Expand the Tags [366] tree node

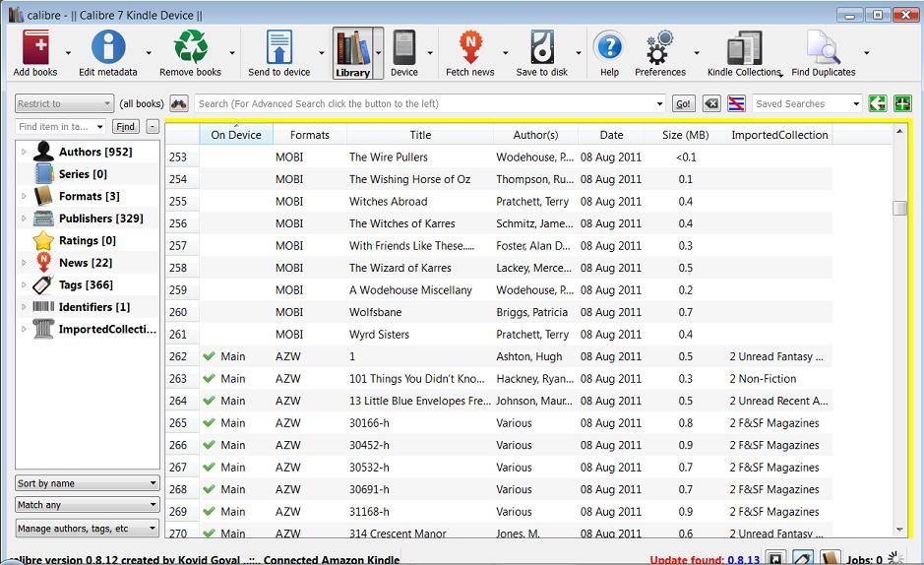click(24, 284)
